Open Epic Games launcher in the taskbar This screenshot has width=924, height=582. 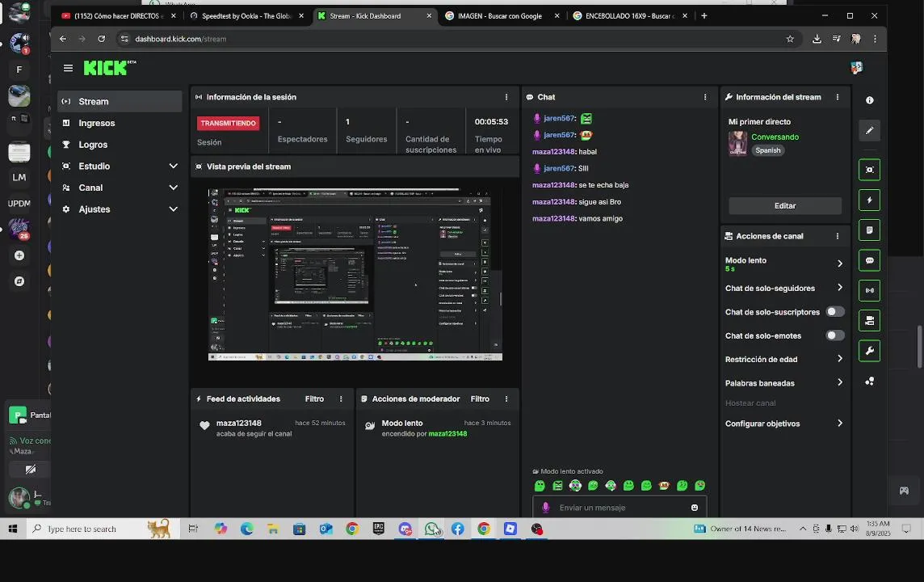[378, 529]
